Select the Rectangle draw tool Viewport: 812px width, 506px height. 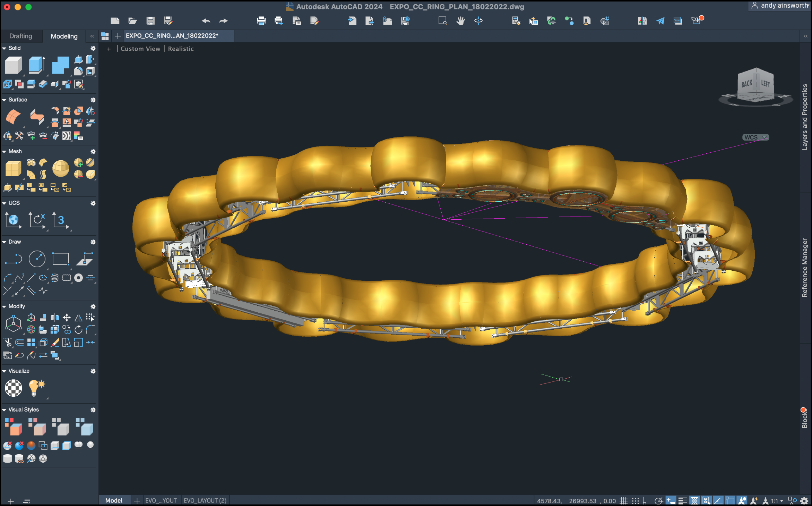pyautogui.click(x=60, y=259)
